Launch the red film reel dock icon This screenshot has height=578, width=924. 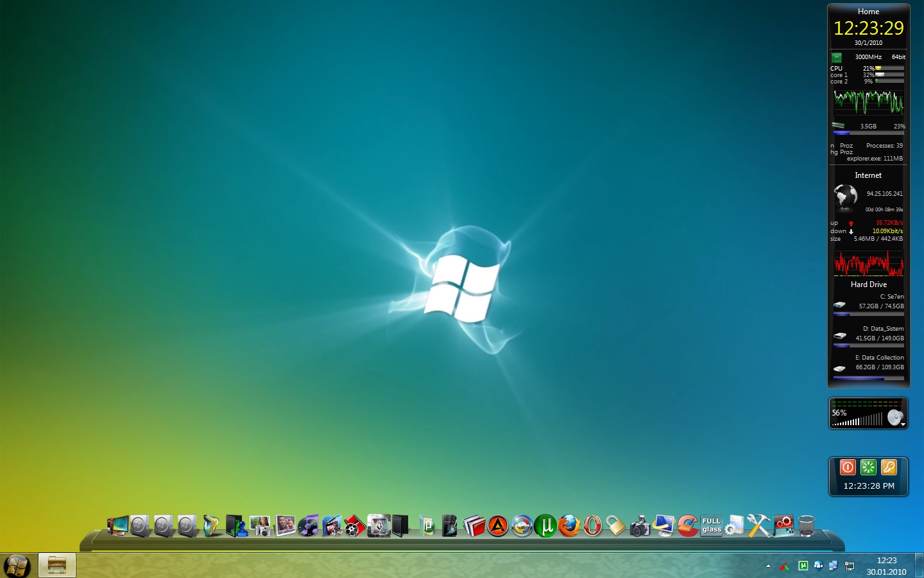(354, 525)
